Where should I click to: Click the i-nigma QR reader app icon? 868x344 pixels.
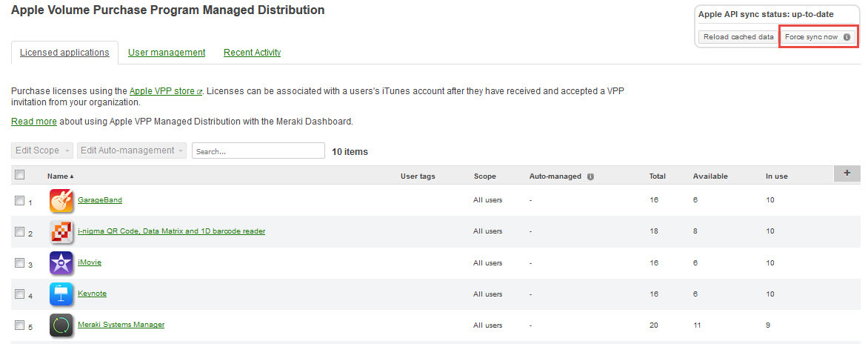[61, 231]
